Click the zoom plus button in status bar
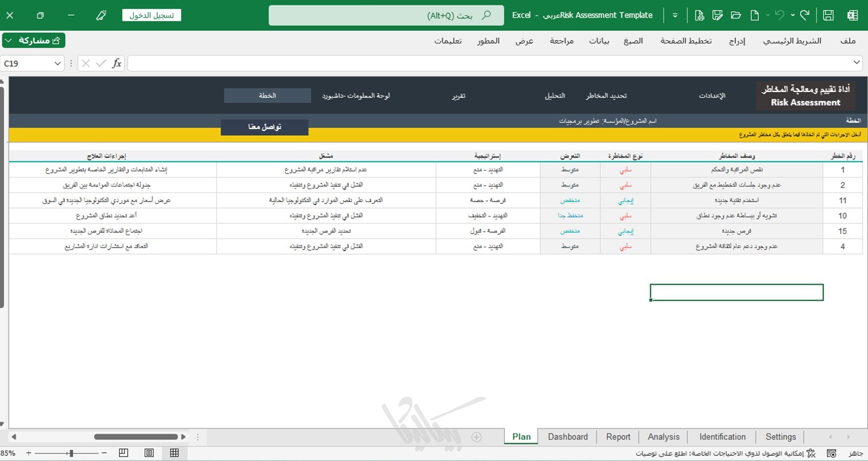The width and height of the screenshot is (868, 461). click(x=29, y=453)
